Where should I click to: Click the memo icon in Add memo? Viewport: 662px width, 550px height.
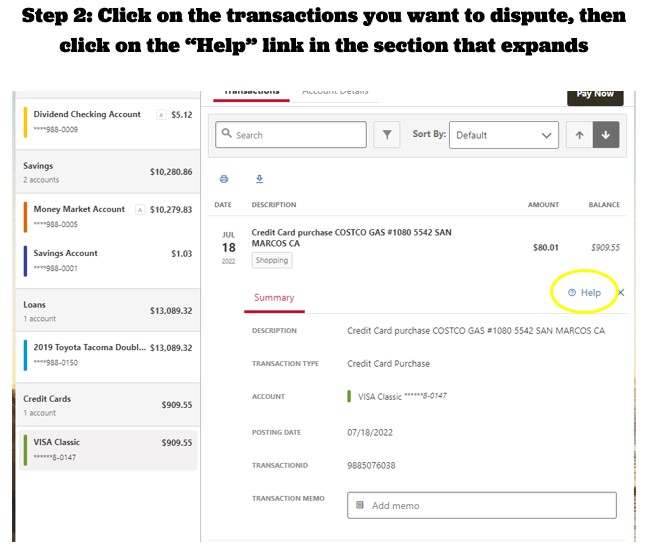click(360, 505)
